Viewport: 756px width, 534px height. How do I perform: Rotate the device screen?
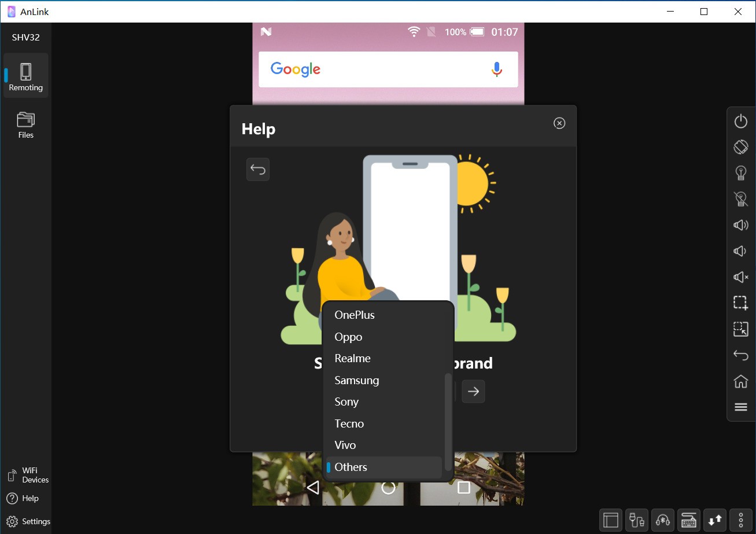click(x=741, y=147)
